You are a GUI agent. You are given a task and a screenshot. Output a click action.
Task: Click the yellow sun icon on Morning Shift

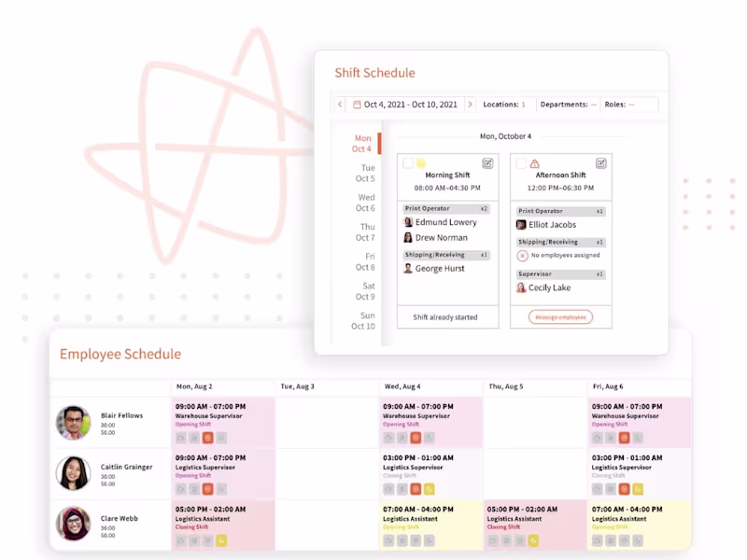(x=421, y=163)
